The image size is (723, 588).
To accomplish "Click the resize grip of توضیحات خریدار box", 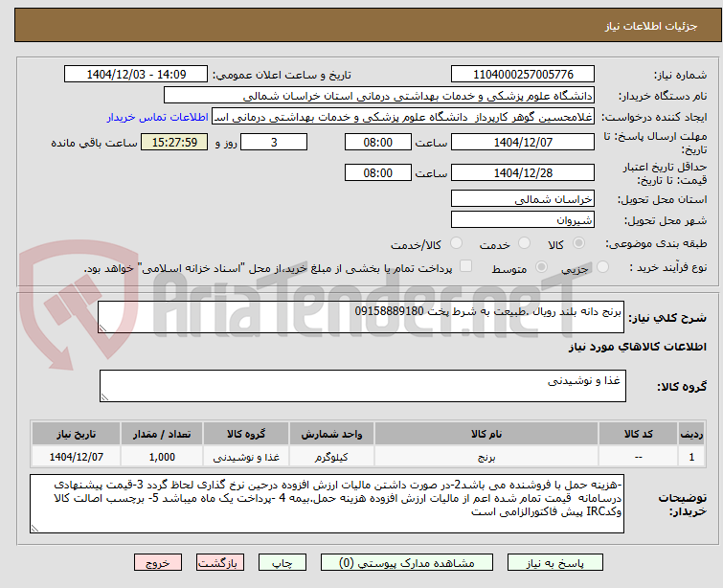I will click(x=35, y=529).
